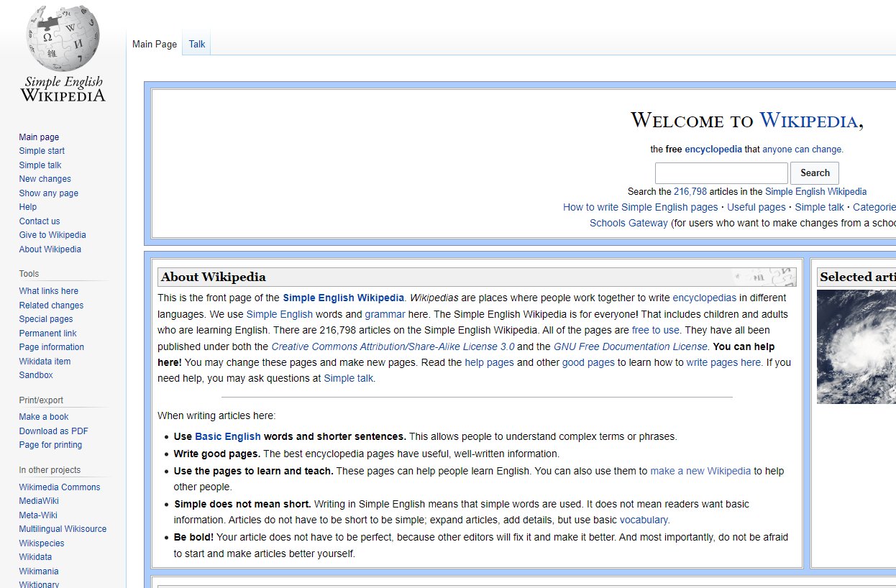Open Main page in the sidebar
Viewport: 896px width, 588px height.
[40, 137]
